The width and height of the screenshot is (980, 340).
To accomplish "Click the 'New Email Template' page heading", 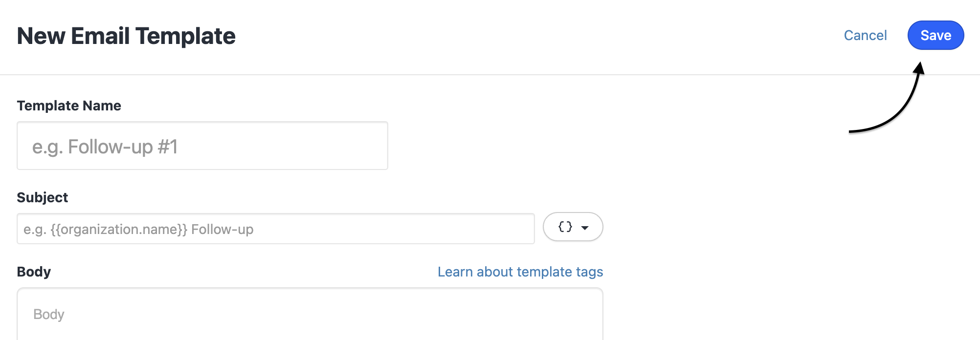I will click(126, 35).
